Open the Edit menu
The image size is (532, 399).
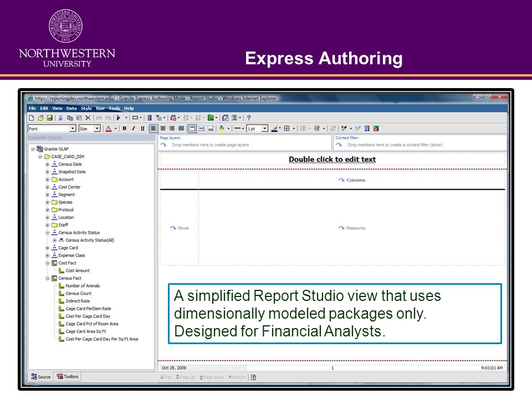coord(44,108)
